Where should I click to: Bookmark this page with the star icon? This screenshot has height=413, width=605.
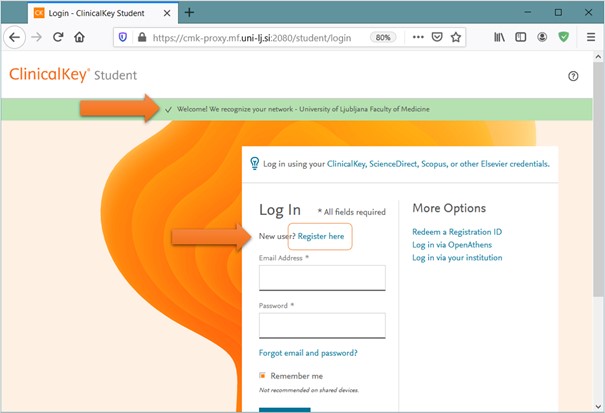tap(456, 37)
